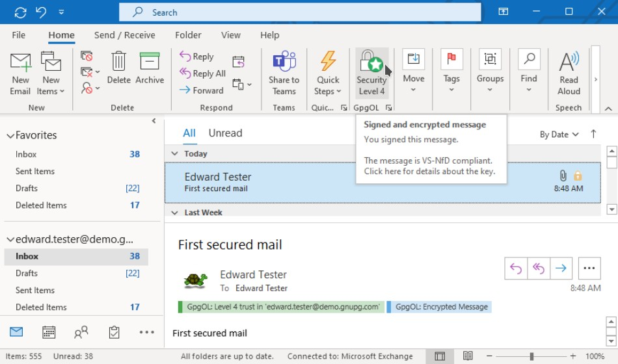This screenshot has height=364, width=618.
Task: Switch to Calendar view
Action: 49,333
